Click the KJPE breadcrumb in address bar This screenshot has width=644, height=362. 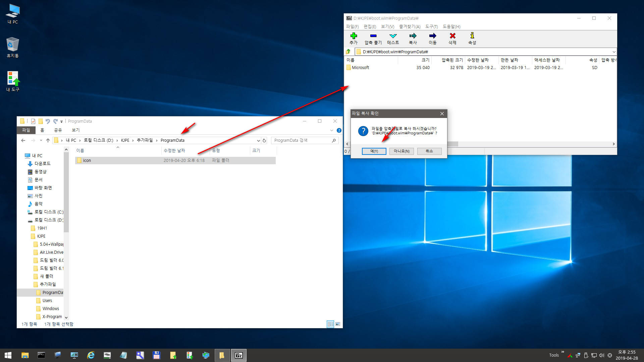pyautogui.click(x=125, y=140)
